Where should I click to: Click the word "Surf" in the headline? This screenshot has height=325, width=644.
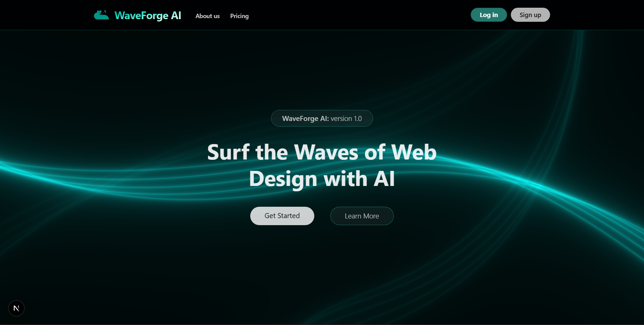click(228, 152)
